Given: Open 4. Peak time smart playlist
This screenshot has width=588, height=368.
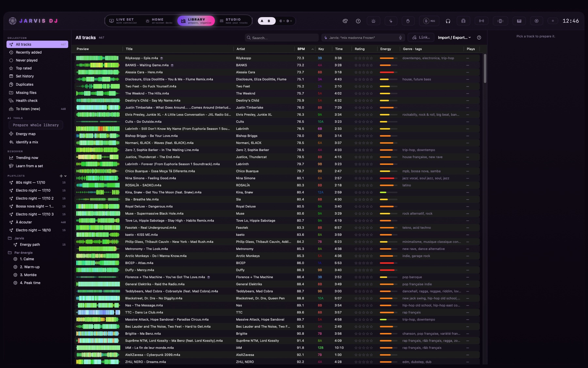Looking at the screenshot, I should coord(37,283).
